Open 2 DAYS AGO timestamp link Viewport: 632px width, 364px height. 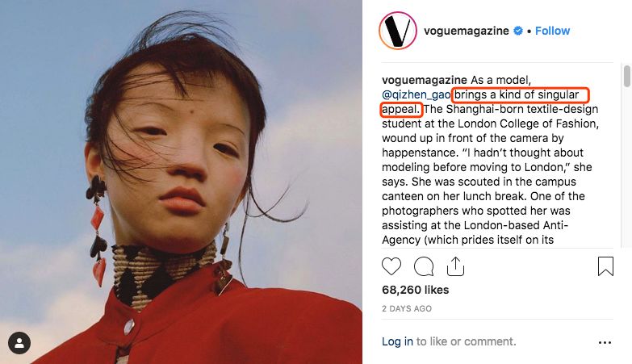pos(407,309)
